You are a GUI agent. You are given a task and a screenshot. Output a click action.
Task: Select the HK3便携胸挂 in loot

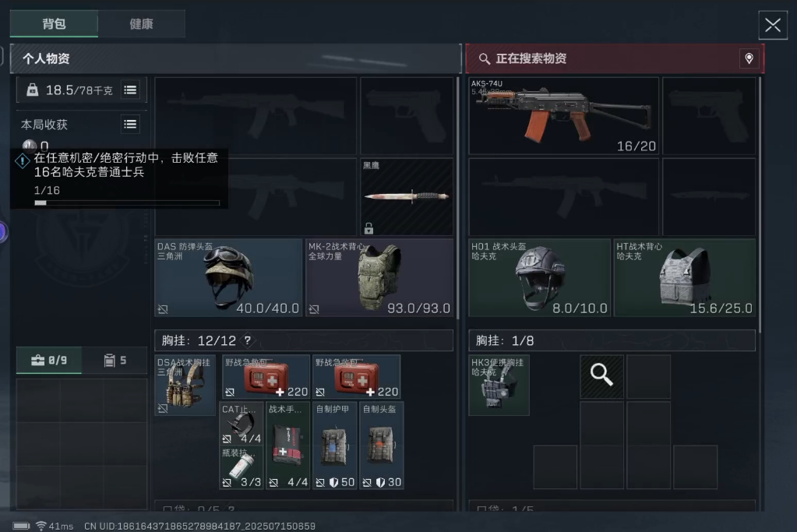(x=499, y=385)
